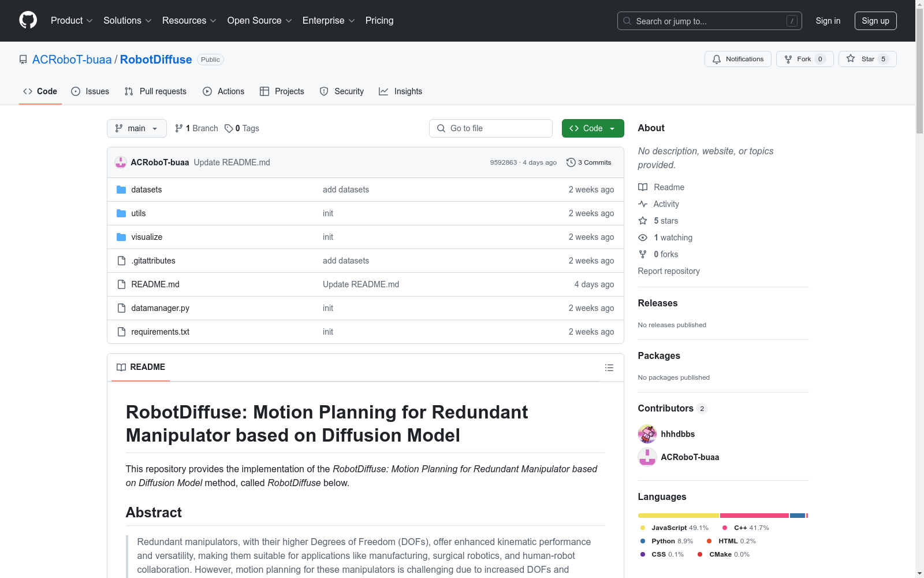Select the README tab
The image size is (924, 578).
141,367
